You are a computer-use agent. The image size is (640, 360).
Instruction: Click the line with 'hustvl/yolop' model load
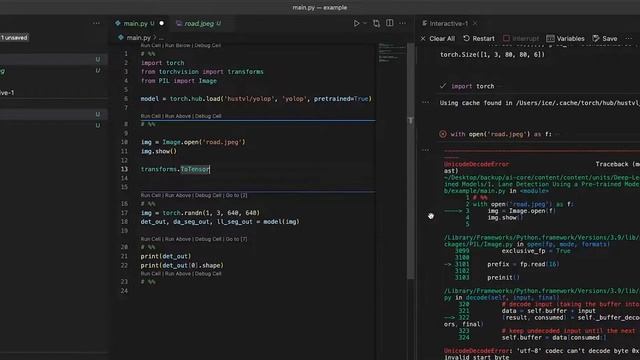click(256, 99)
